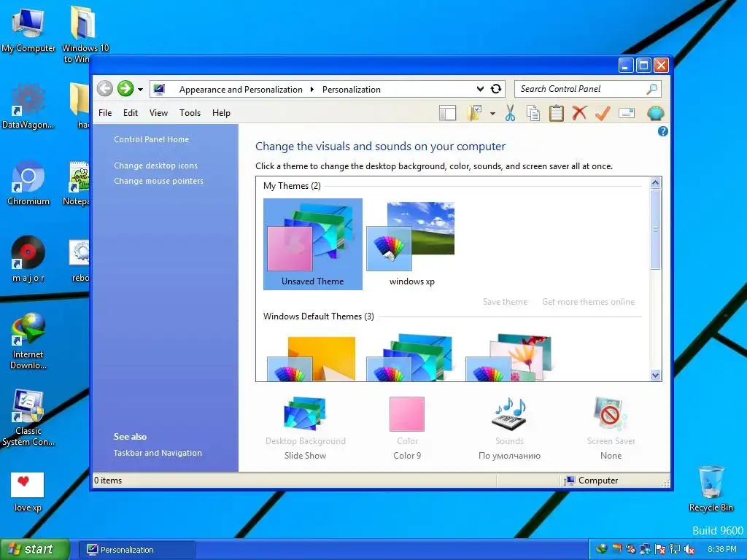Click the Save theme link
747x560 pixels.
coord(505,301)
